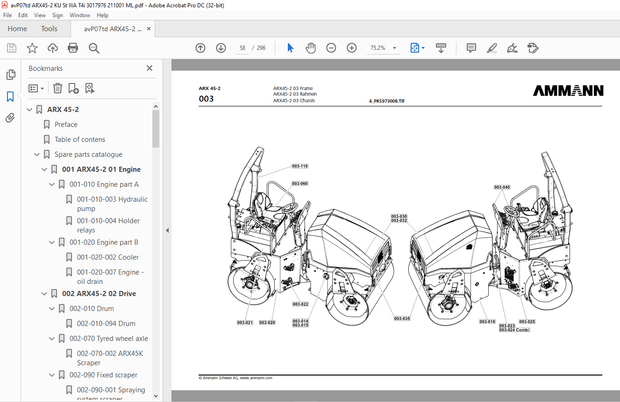
Task: Click the 003-024 Combi callout label
Action: [514, 330]
